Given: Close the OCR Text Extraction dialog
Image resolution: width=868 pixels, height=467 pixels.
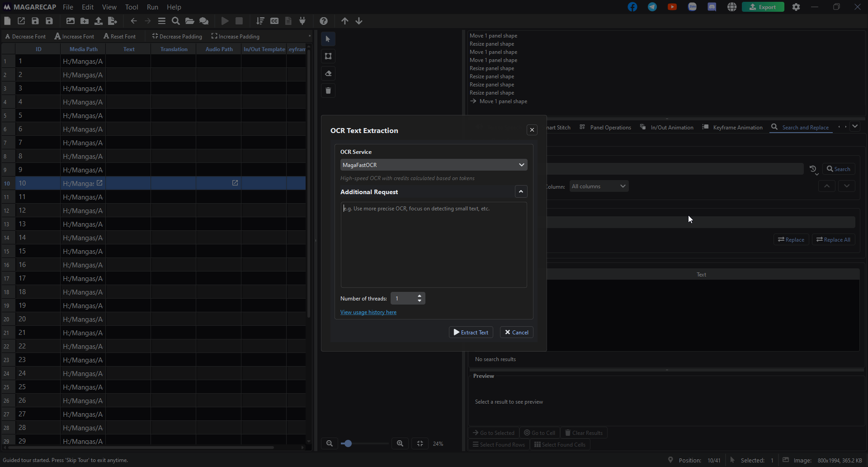Looking at the screenshot, I should click(532, 130).
